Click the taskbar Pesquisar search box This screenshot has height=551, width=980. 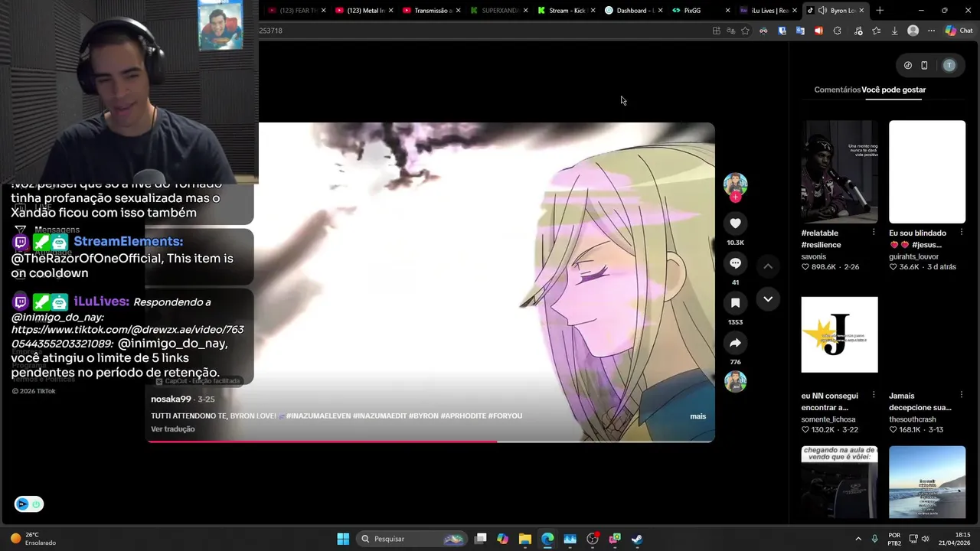point(413,539)
